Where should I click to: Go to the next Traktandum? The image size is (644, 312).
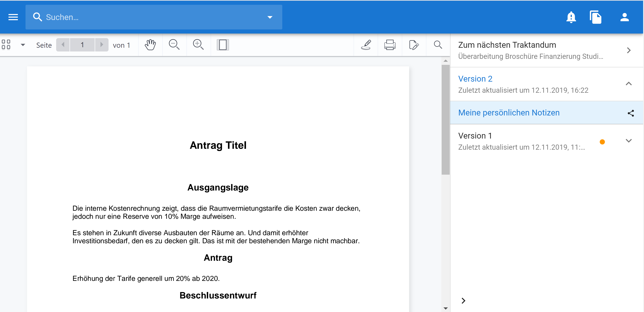[x=628, y=50]
